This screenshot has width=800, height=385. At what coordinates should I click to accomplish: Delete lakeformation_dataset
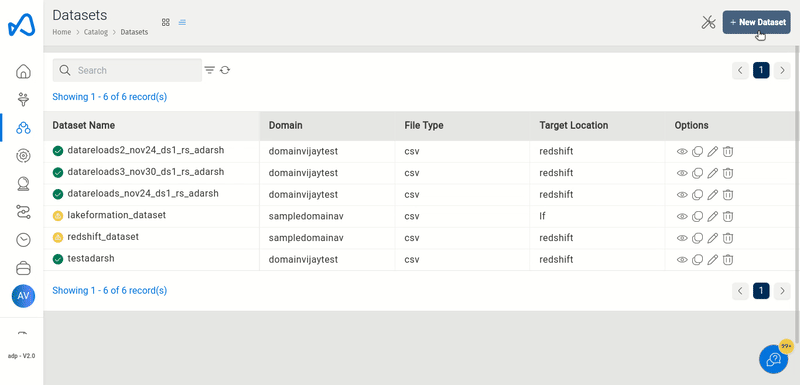click(729, 216)
